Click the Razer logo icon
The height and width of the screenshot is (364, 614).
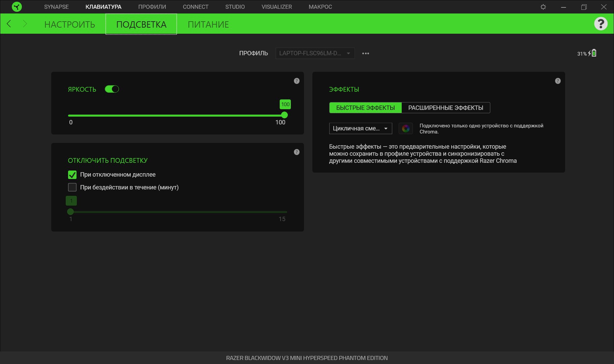(17, 7)
